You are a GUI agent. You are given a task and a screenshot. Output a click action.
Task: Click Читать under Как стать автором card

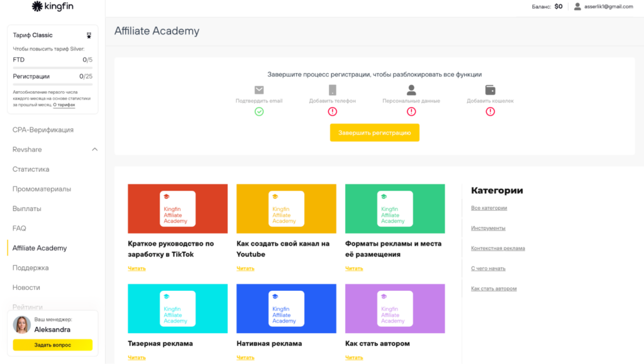[354, 358]
